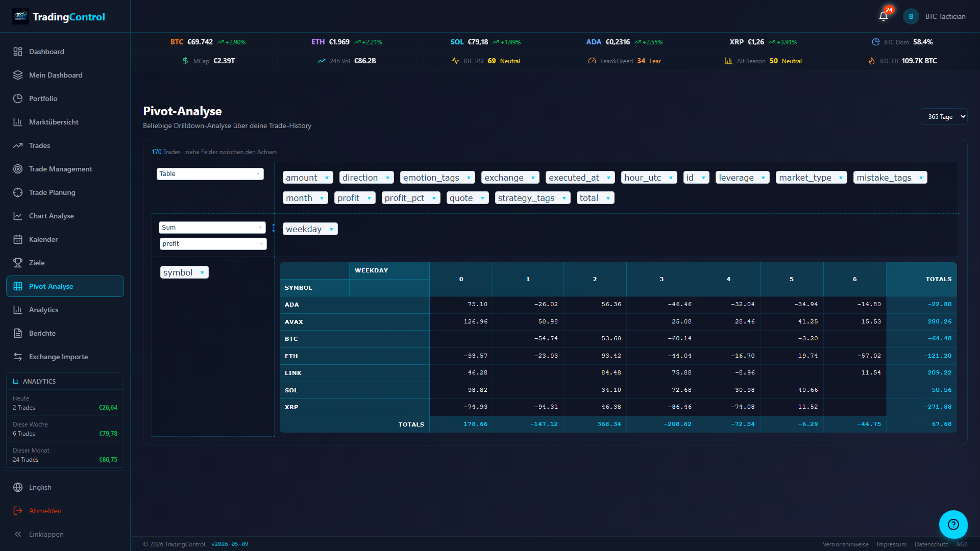Open Berichte page in sidebar
Image resolution: width=980 pixels, height=551 pixels.
[x=65, y=333]
